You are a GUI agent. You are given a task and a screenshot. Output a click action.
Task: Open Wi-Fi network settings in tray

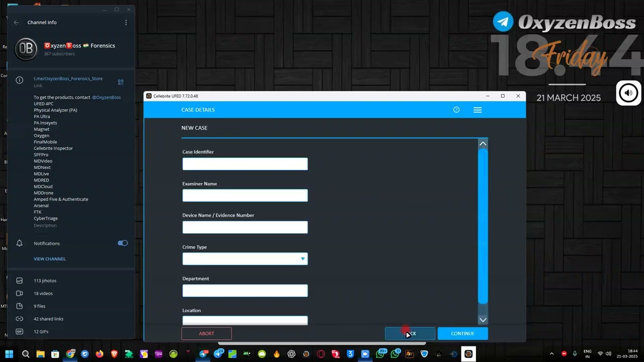coord(600,354)
